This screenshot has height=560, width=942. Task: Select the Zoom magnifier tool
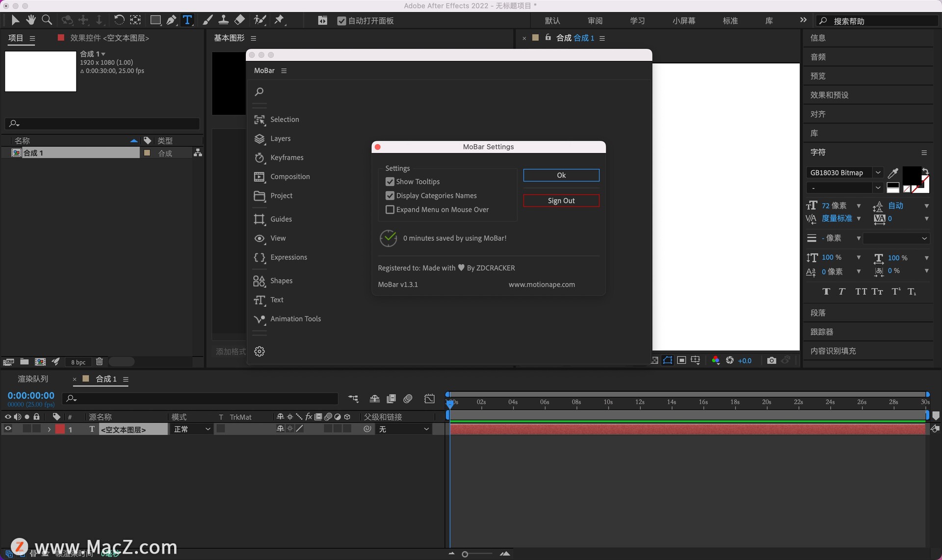point(47,20)
